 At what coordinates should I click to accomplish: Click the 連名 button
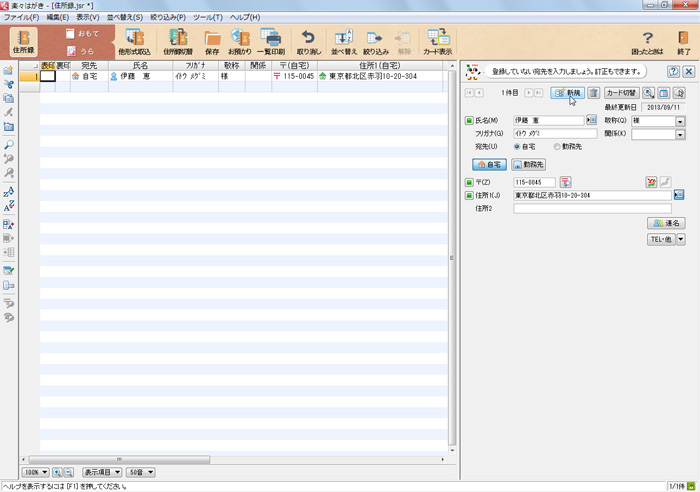(665, 223)
